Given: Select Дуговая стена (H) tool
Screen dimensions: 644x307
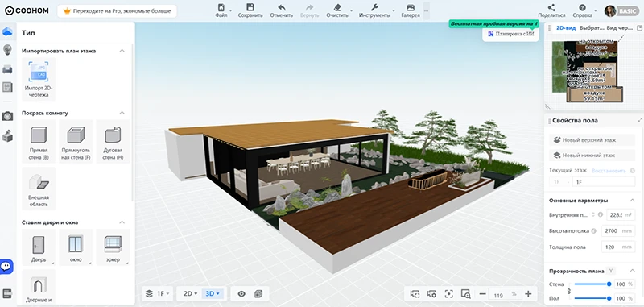Looking at the screenshot, I should click(113, 142).
